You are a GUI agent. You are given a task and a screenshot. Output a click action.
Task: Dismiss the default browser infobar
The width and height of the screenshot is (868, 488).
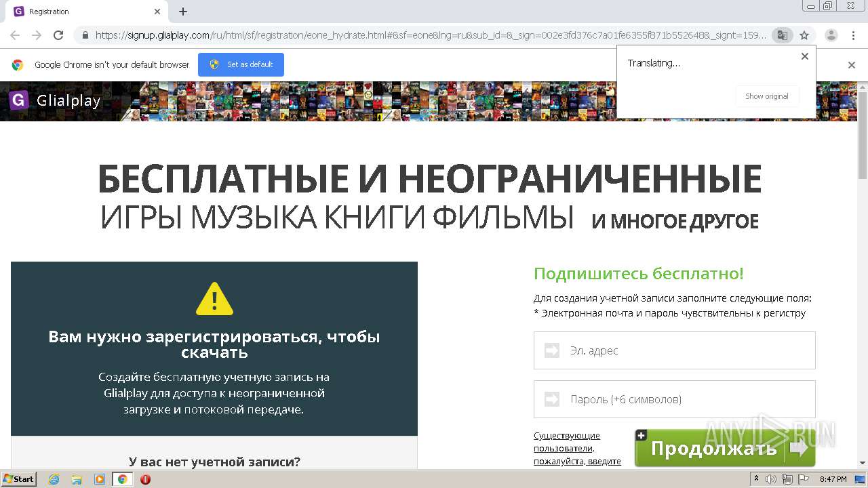coord(852,65)
